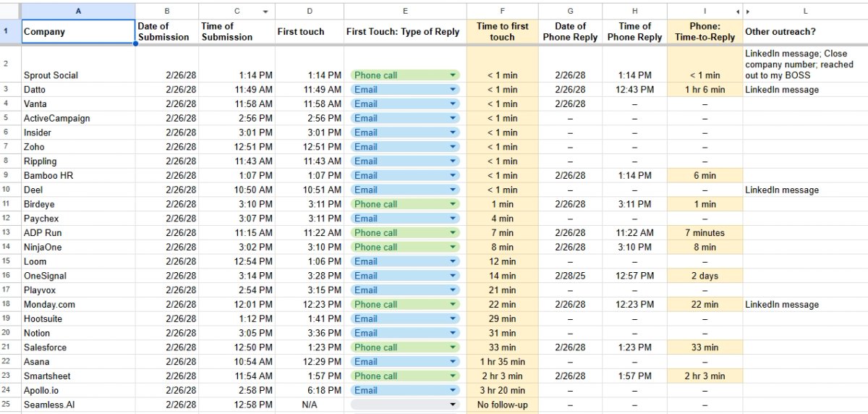Click the "Company" header cell
The image size is (868, 414).
[x=78, y=32]
